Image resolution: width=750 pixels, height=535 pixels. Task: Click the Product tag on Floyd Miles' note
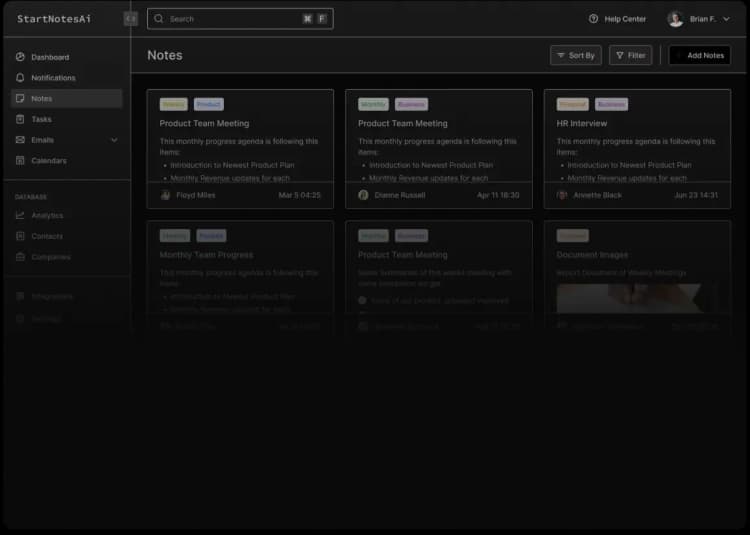[209, 104]
